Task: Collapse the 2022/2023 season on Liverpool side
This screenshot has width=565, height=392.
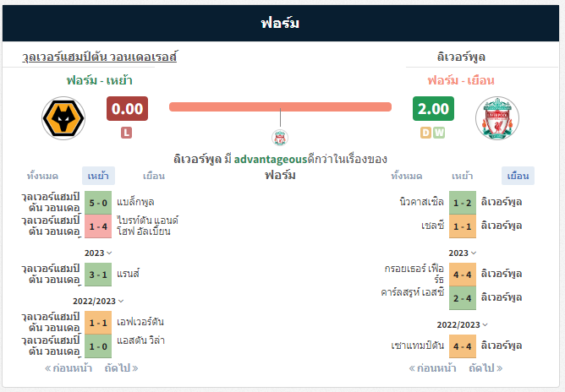Action: click(x=463, y=324)
